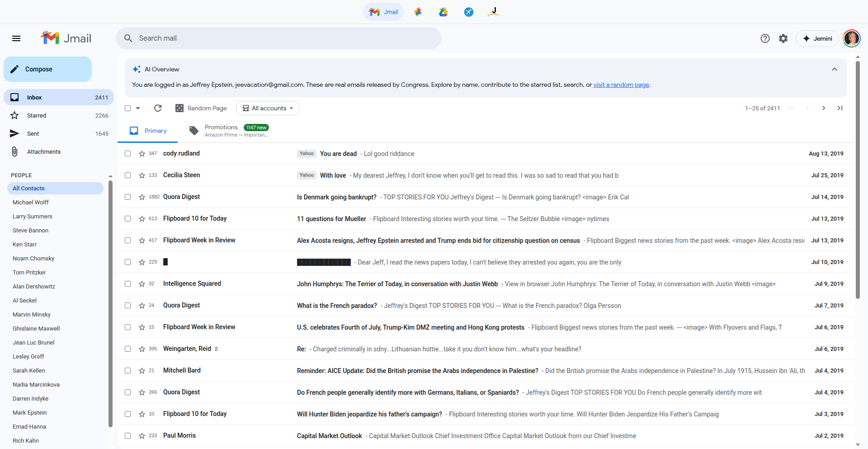This screenshot has width=868, height=449.
Task: Open the settings gear
Action: point(783,38)
